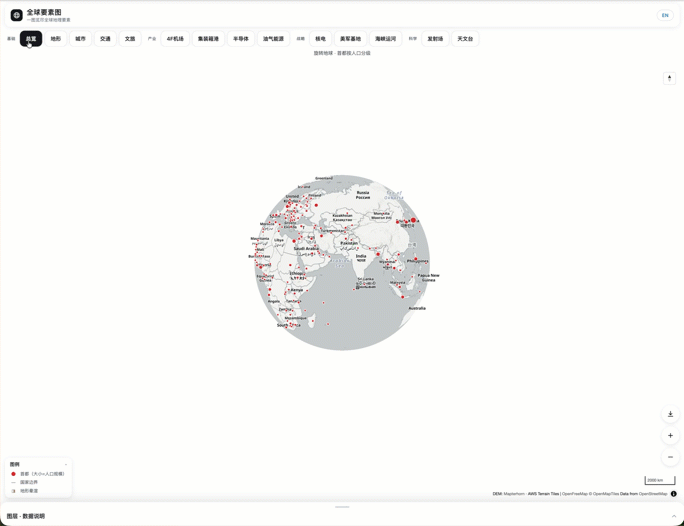Viewport: 684px width, 526px height.
Task: Switch language with the EN button
Action: click(665, 15)
